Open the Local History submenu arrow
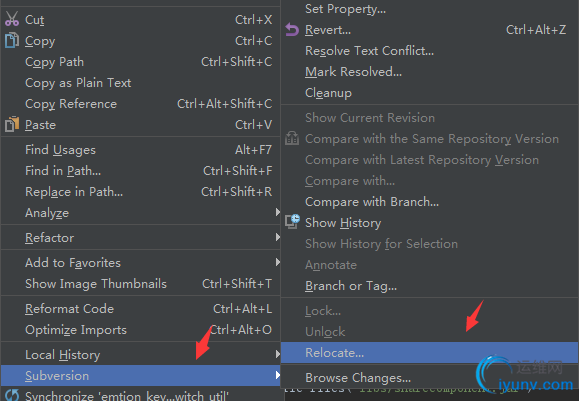Screen dimensions: 579x401 [277, 354]
